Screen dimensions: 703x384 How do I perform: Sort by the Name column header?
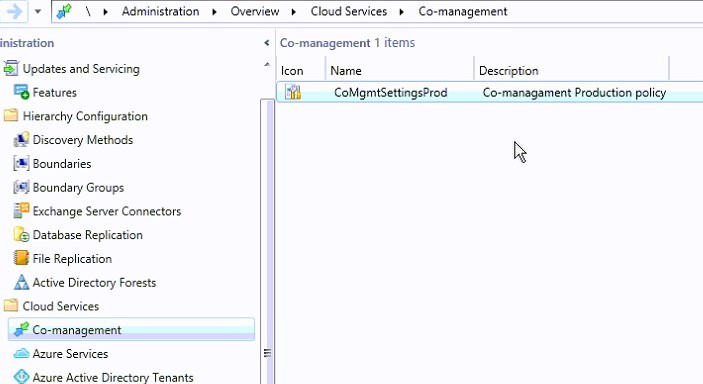[x=346, y=71]
